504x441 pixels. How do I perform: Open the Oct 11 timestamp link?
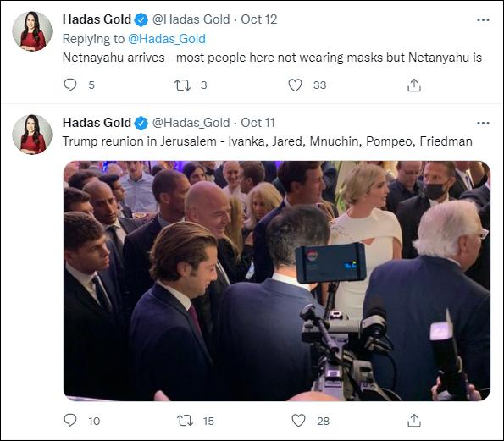tap(258, 123)
